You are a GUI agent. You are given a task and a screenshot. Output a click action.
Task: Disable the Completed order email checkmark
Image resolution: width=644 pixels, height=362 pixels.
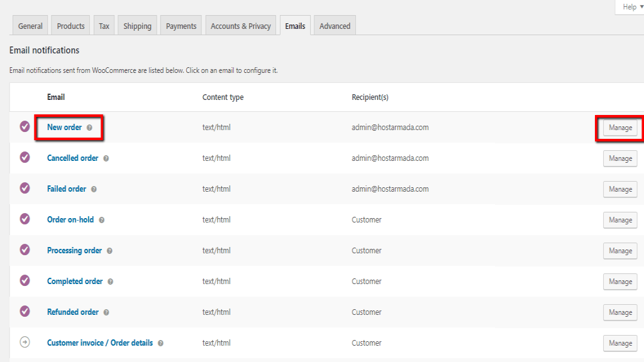pyautogui.click(x=25, y=281)
